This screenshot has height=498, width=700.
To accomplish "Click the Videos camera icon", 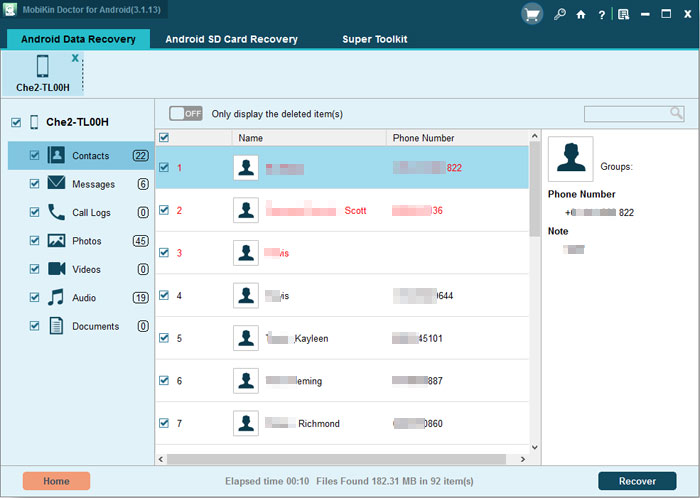I will (x=56, y=269).
